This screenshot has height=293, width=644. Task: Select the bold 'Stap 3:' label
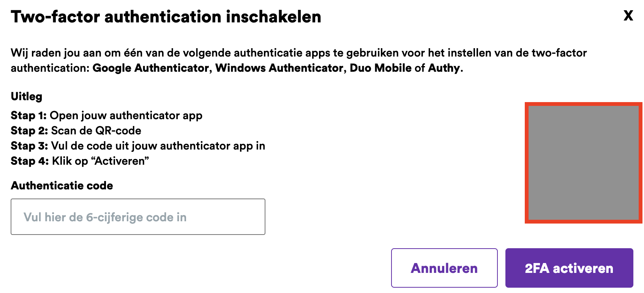point(29,146)
